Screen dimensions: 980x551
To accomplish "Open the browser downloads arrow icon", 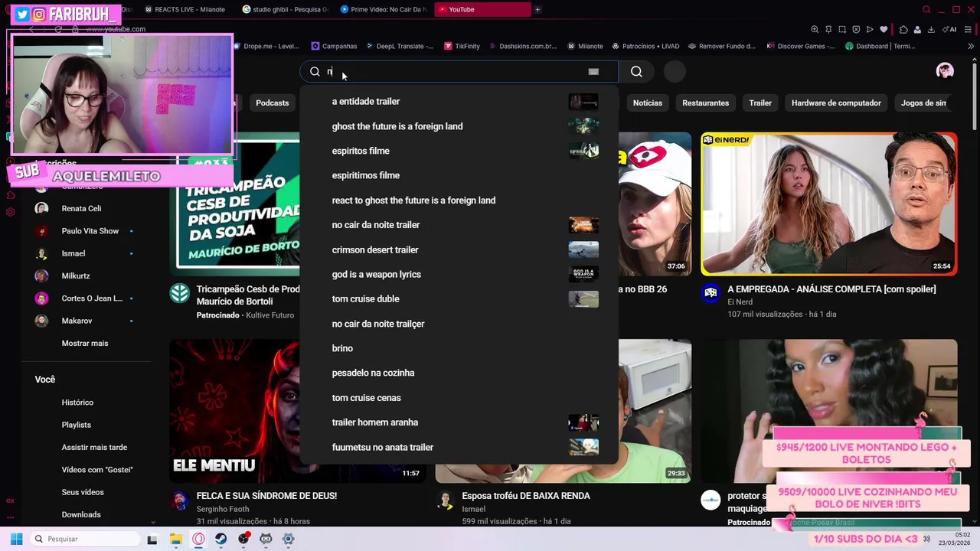I will (931, 30).
